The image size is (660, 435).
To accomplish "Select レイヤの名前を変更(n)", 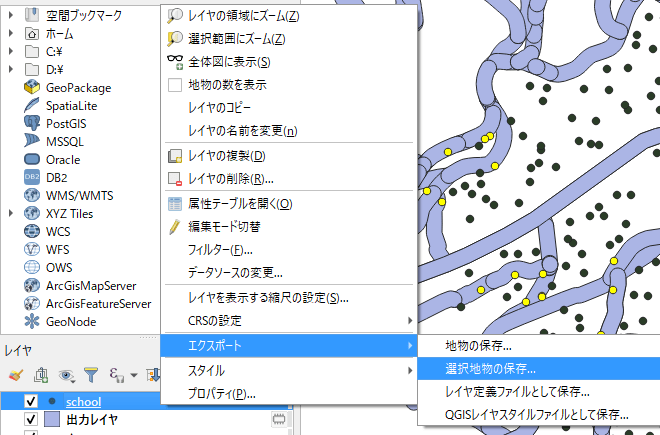I will click(x=289, y=131).
